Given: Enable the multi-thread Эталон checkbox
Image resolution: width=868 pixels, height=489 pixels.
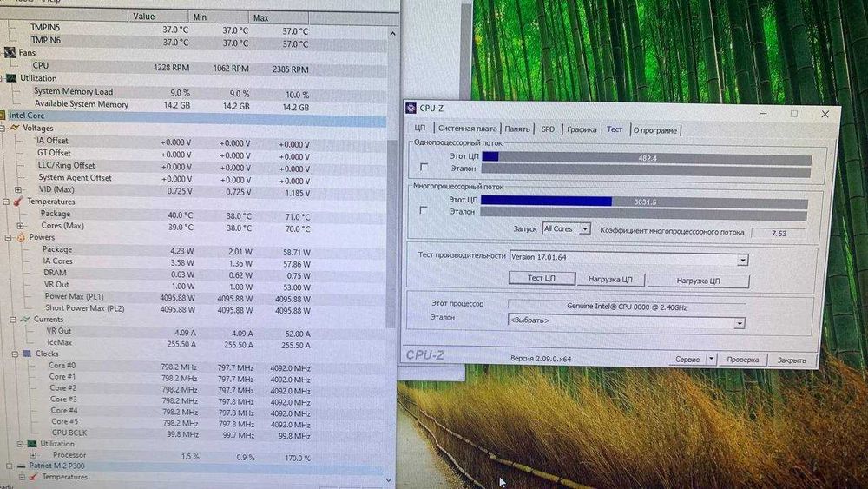Looking at the screenshot, I should click(x=424, y=210).
